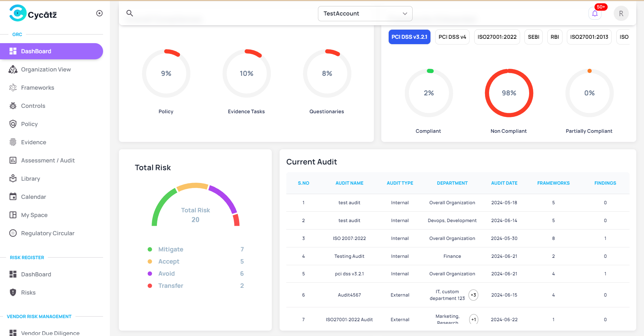644x336 pixels.
Task: Select PCI DSS v3.2.1 tab
Action: tap(409, 37)
